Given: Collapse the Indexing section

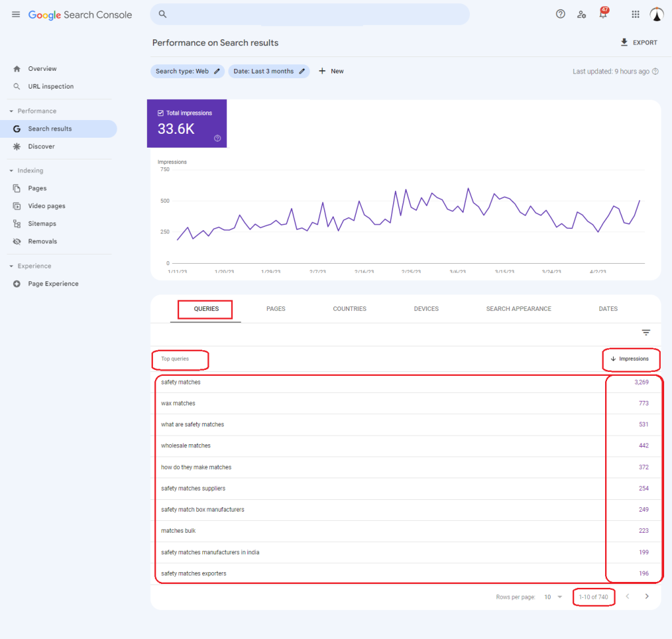Looking at the screenshot, I should [11, 171].
